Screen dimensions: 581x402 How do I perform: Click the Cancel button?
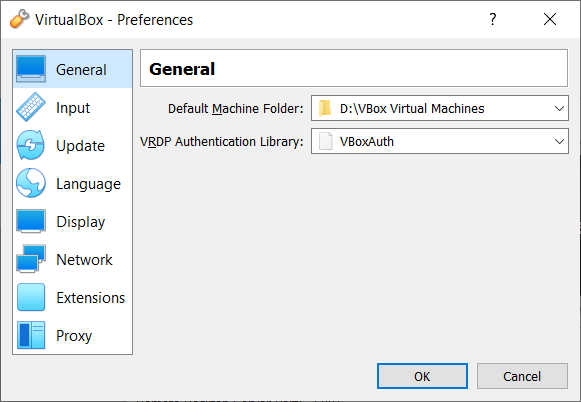pos(522,376)
